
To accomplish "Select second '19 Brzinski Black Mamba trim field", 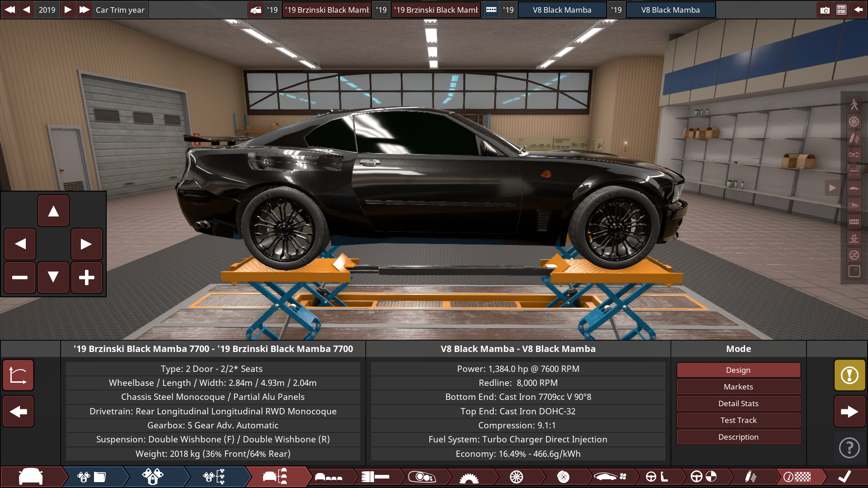I will pos(436,10).
